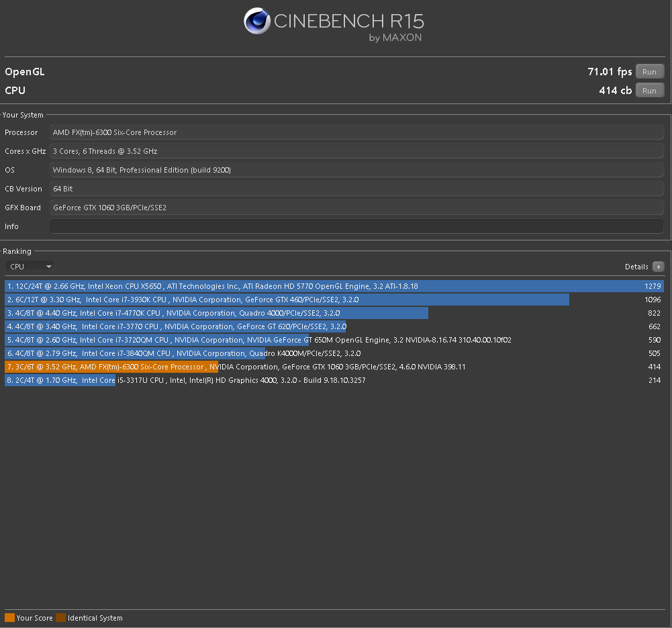Click the 214 score value
Viewport: 672px width, 628px height.
pos(655,380)
